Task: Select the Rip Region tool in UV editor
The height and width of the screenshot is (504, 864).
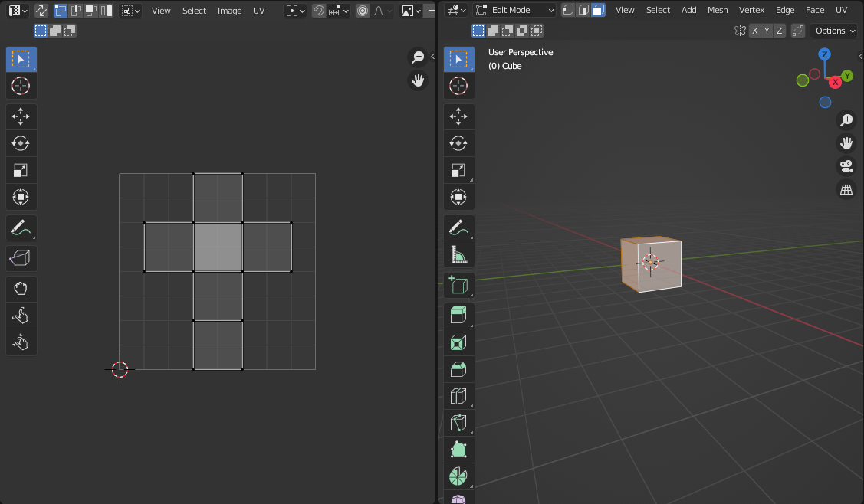Action: pyautogui.click(x=21, y=258)
